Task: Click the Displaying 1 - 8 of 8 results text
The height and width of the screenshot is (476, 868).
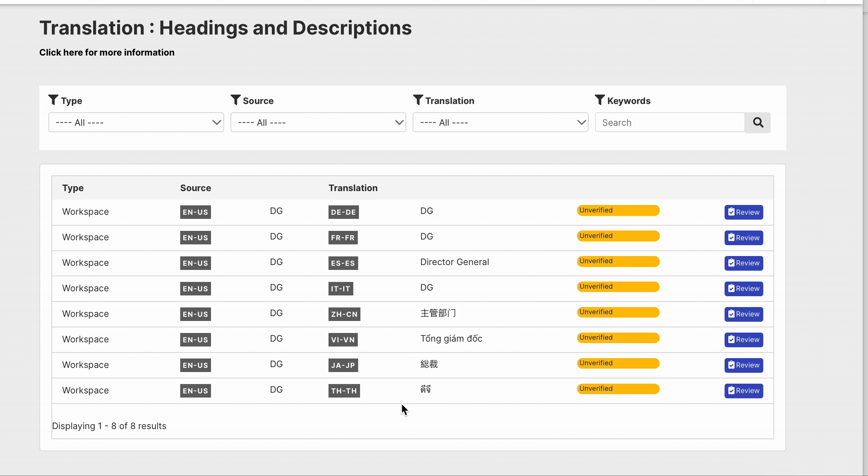Action: coord(109,426)
